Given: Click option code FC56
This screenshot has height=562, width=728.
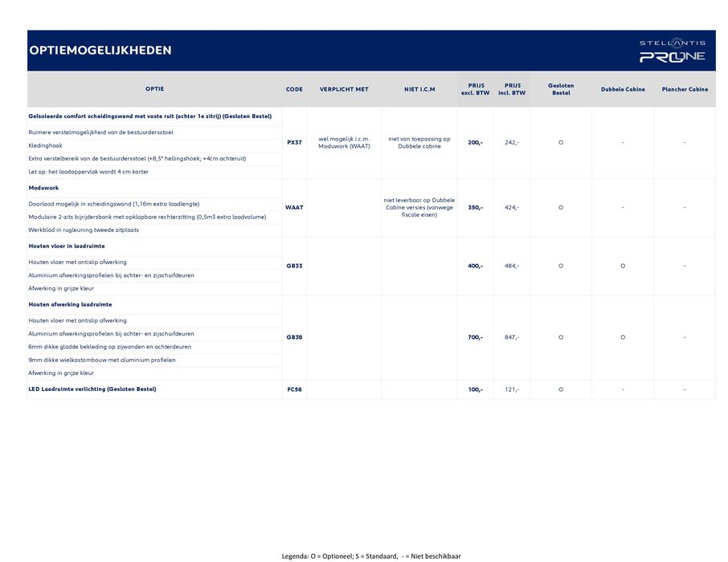Looking at the screenshot, I should 294,389.
